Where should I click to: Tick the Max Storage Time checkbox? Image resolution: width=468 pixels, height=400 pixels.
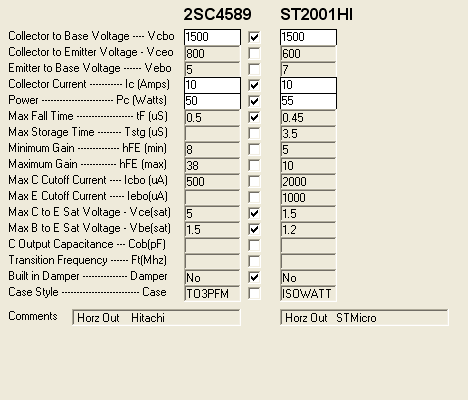tap(254, 133)
